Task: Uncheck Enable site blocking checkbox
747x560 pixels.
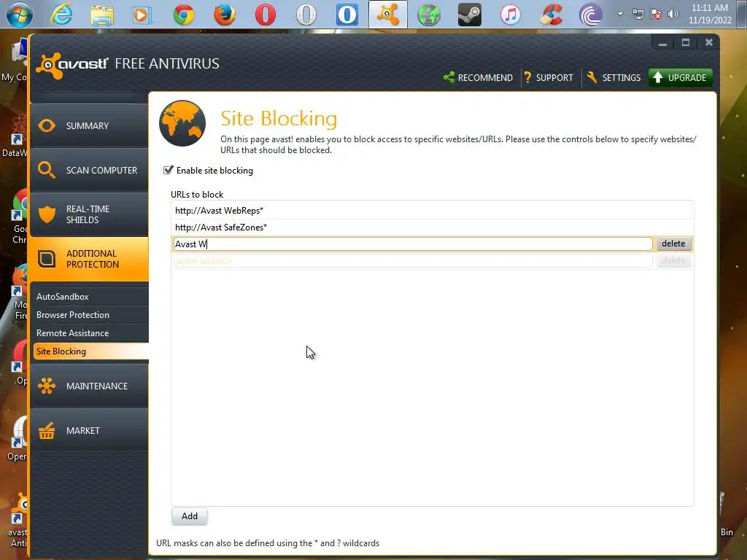Action: (x=169, y=170)
